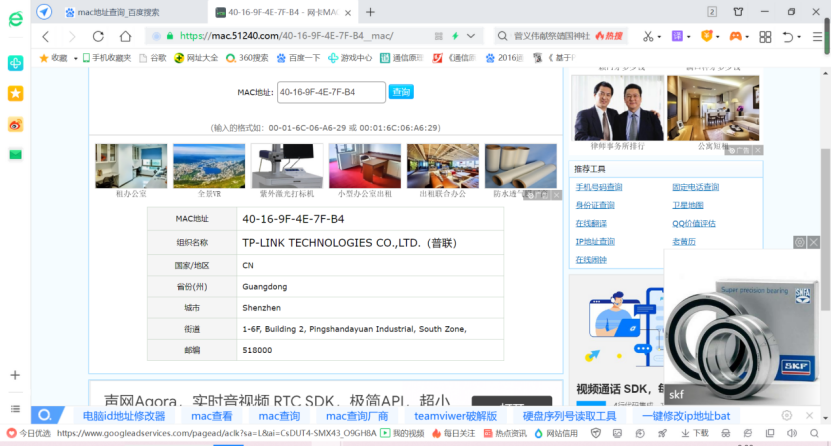The height and width of the screenshot is (446, 831).
Task: Open the game controller icon
Action: click(x=736, y=36)
